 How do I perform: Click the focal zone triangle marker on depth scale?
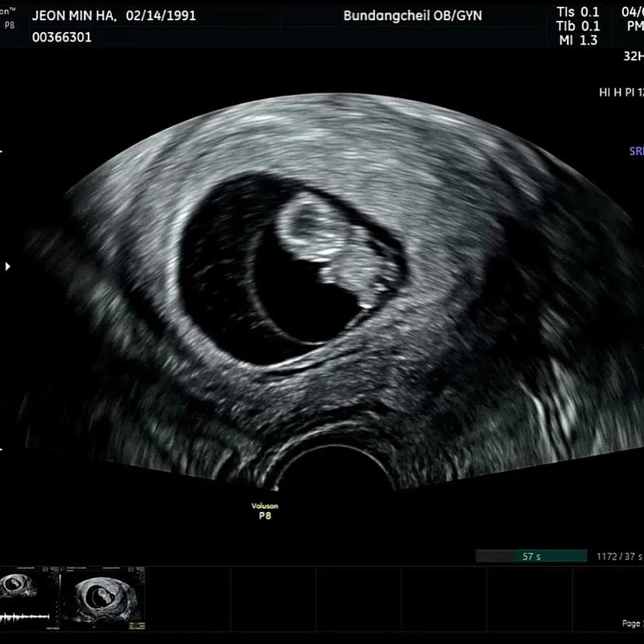[x=8, y=267]
